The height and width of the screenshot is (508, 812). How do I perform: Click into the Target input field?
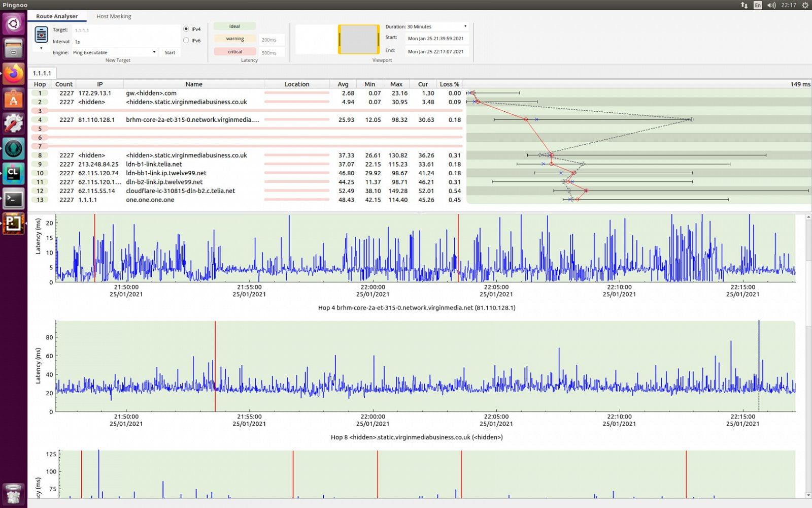(x=126, y=30)
